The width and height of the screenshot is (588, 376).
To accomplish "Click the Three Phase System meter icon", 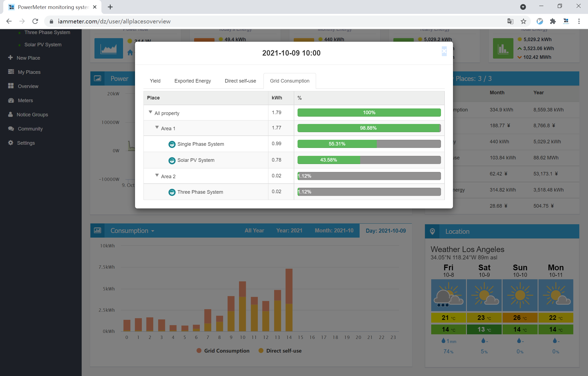I will pos(172,192).
